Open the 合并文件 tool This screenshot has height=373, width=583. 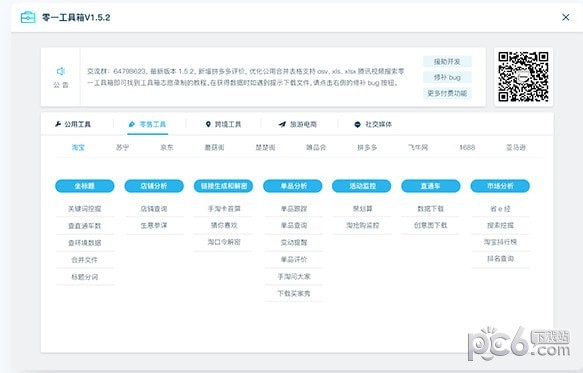[x=84, y=260]
